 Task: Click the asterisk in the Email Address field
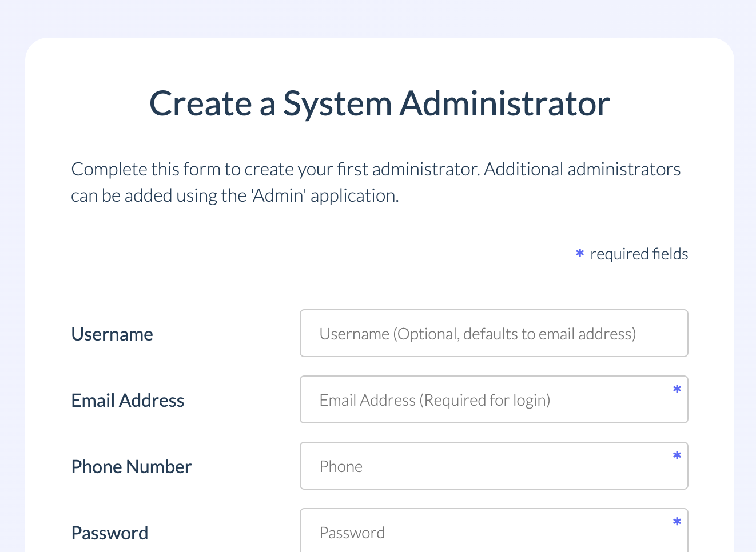[x=677, y=389]
